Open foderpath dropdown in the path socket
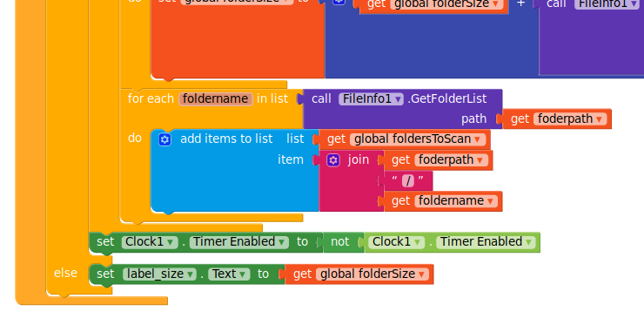Image resolution: width=644 pixels, height=318 pixels. pos(570,118)
